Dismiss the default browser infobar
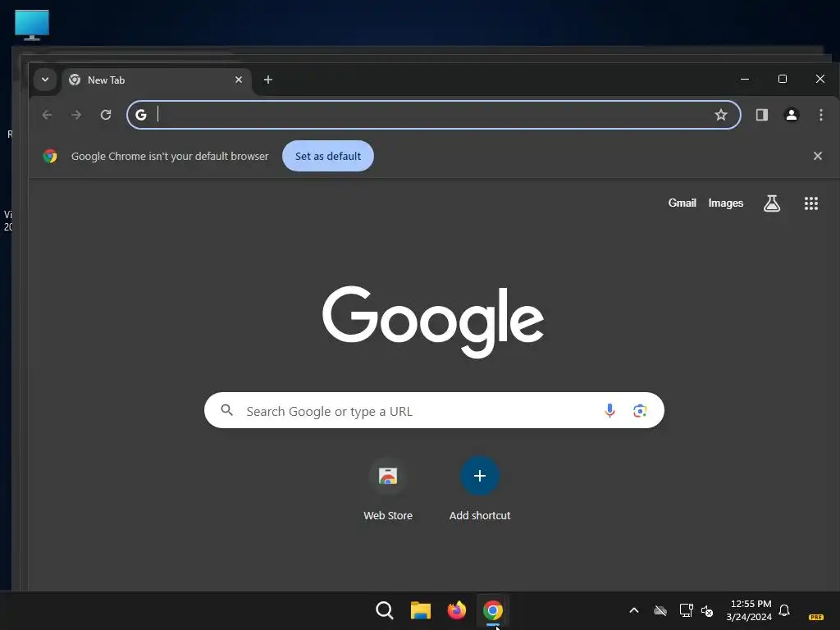 click(818, 156)
